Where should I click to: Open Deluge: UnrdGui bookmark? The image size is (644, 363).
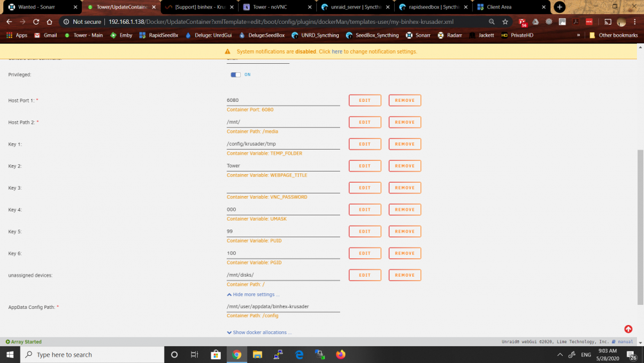[209, 35]
